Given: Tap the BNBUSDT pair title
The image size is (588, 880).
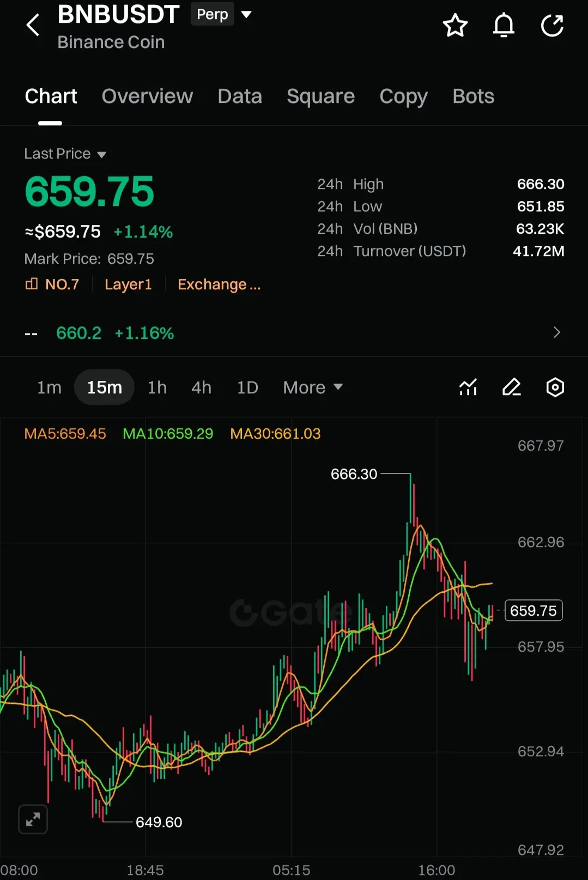Looking at the screenshot, I should pos(118,14).
